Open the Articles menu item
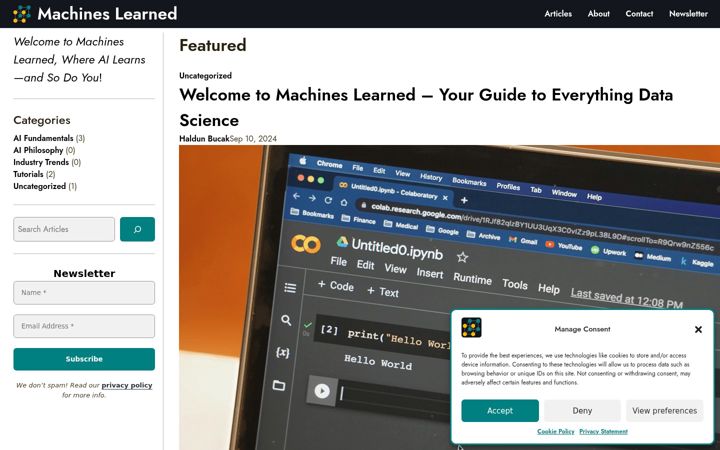 tap(558, 14)
